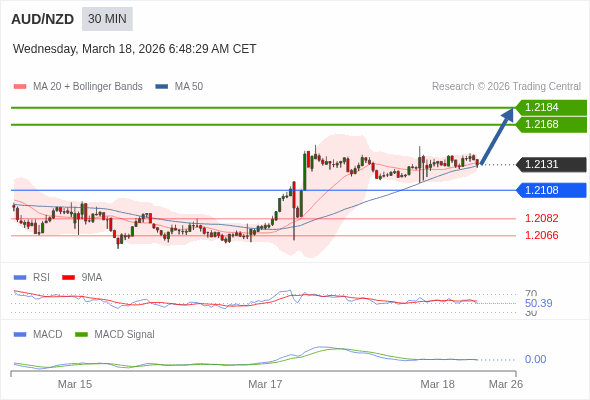590x400 pixels.
Task: Click the green MACD Signal swatch
Action: point(82,335)
